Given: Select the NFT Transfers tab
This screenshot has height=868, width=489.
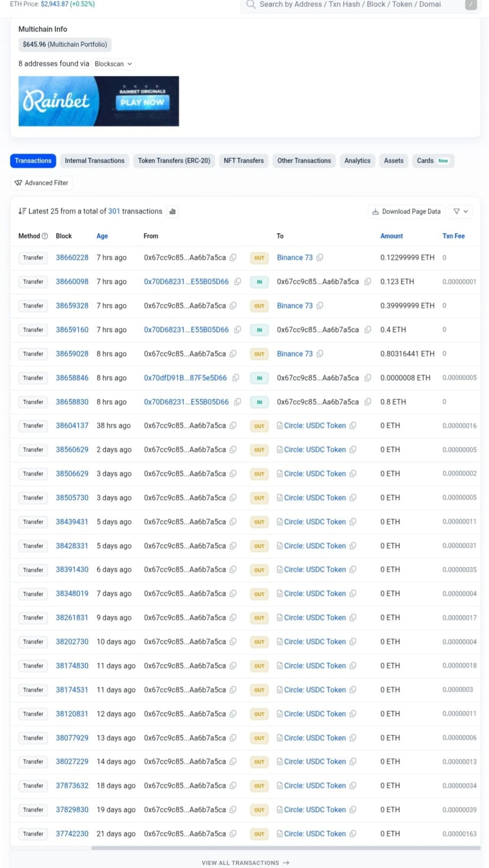Looking at the screenshot, I should (x=244, y=161).
